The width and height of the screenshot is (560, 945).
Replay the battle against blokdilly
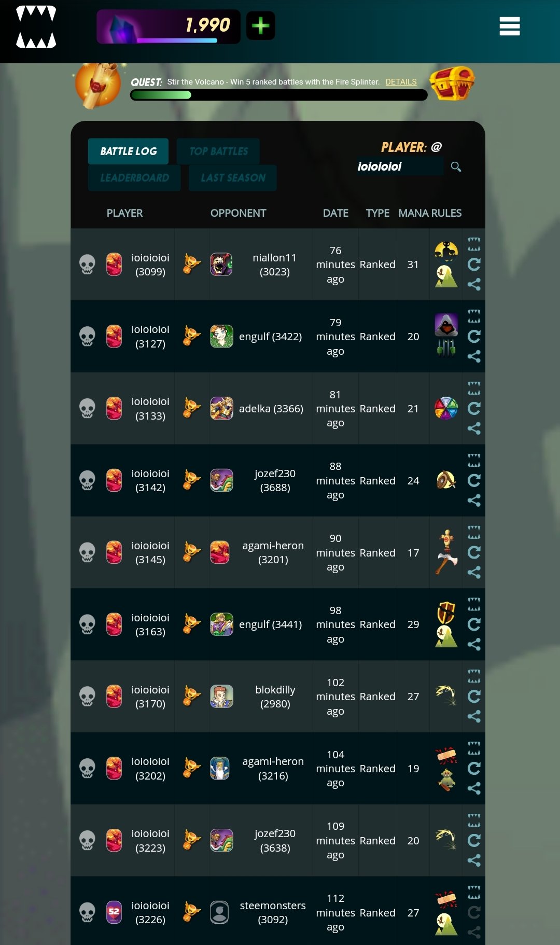tap(474, 696)
